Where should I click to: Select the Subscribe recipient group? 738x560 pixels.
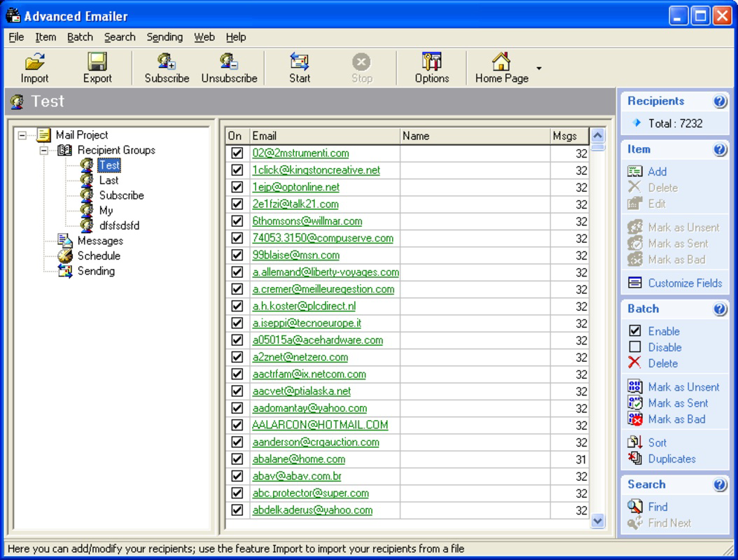click(121, 195)
